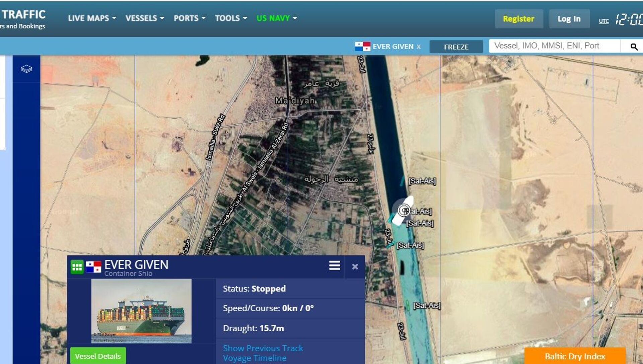Expand the LIVE MAPS dropdown
The height and width of the screenshot is (364, 643).
tap(92, 18)
